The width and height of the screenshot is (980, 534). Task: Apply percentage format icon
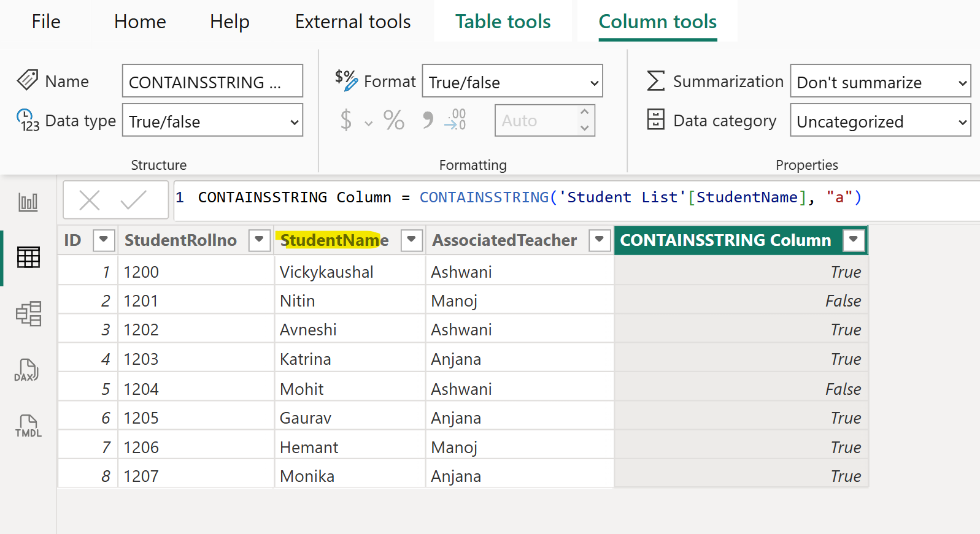click(393, 120)
